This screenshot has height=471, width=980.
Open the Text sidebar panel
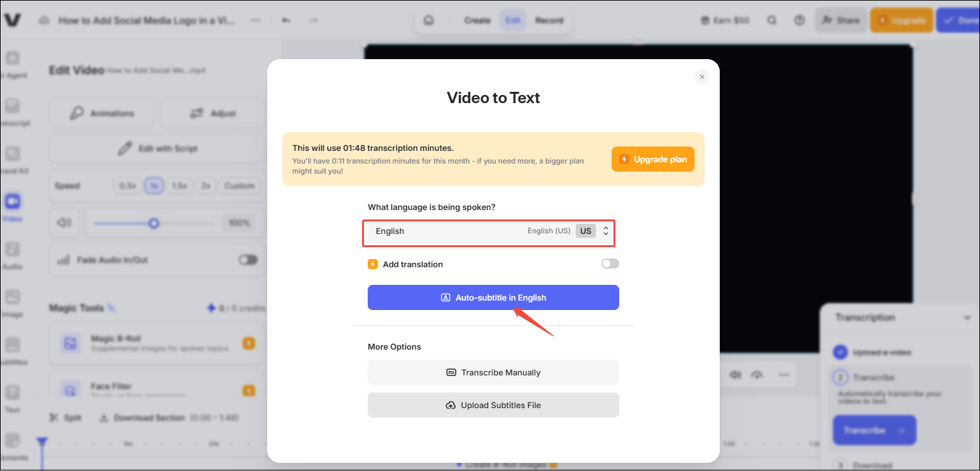(x=13, y=399)
